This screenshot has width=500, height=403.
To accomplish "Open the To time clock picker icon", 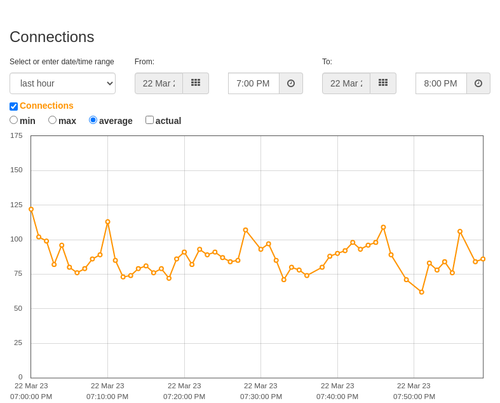I will pyautogui.click(x=478, y=83).
